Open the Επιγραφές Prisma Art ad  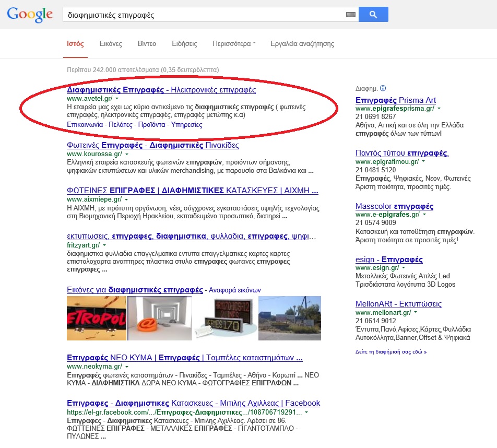(396, 100)
